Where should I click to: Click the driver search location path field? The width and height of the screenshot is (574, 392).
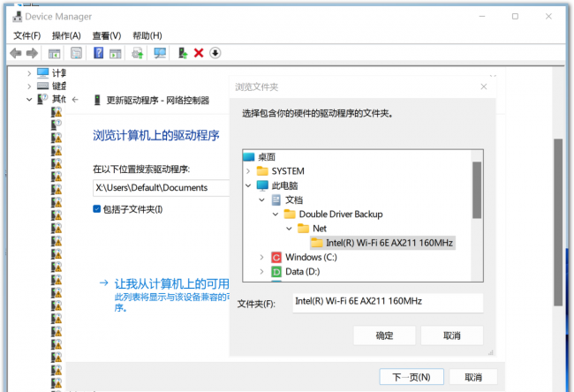pos(161,188)
